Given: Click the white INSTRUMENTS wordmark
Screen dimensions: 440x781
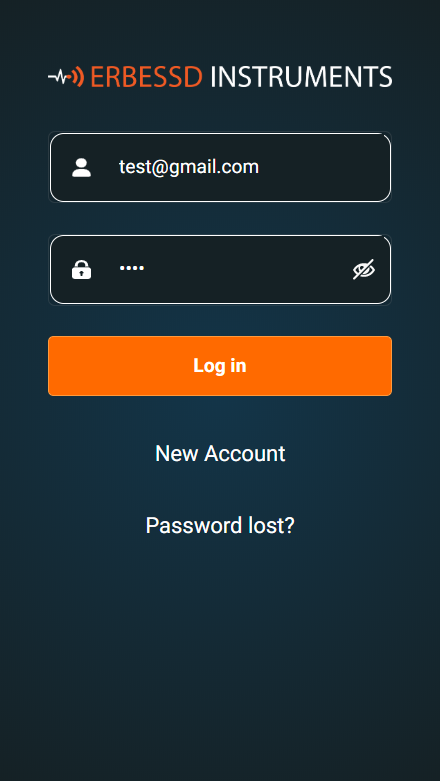Looking at the screenshot, I should click(301, 77).
